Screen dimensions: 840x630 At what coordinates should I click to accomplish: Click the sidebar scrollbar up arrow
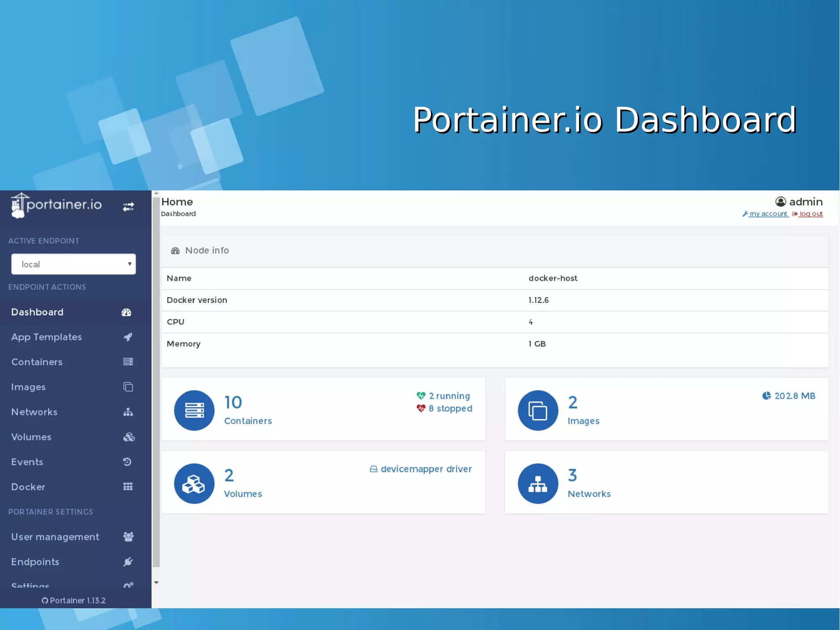coord(156,193)
